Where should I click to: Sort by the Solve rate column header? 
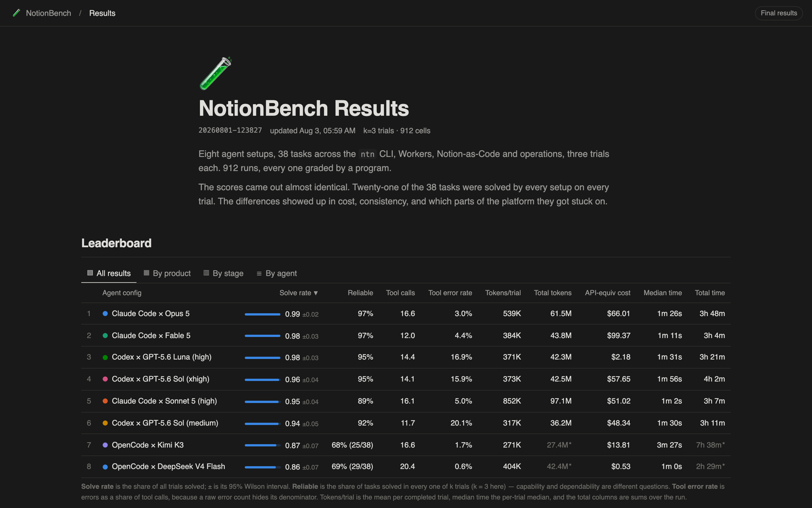299,293
